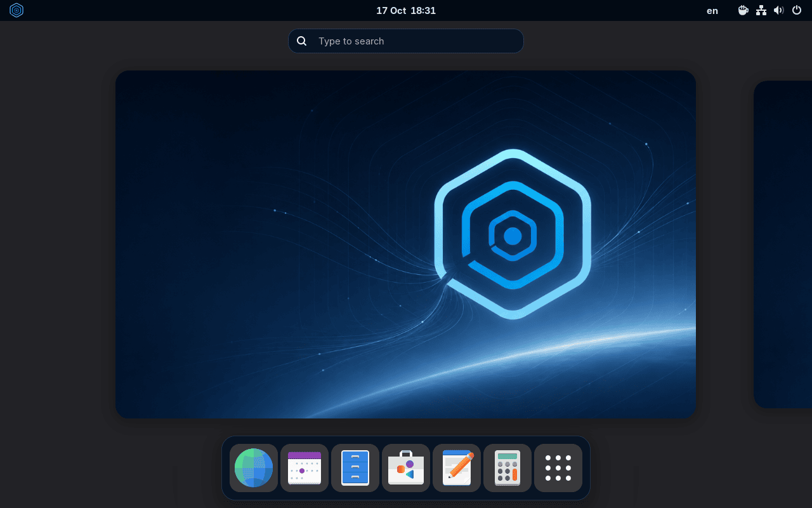Open the web browser from the dock
This screenshot has width=812, height=508.
coord(254,468)
